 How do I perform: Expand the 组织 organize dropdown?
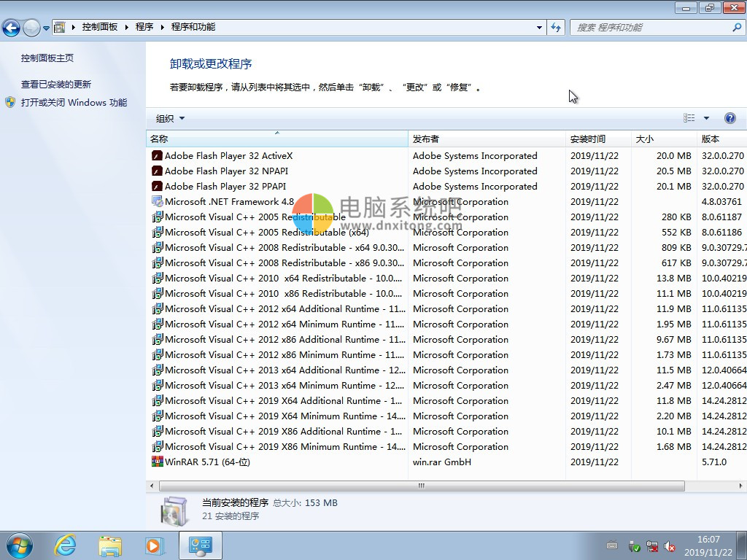tap(170, 119)
